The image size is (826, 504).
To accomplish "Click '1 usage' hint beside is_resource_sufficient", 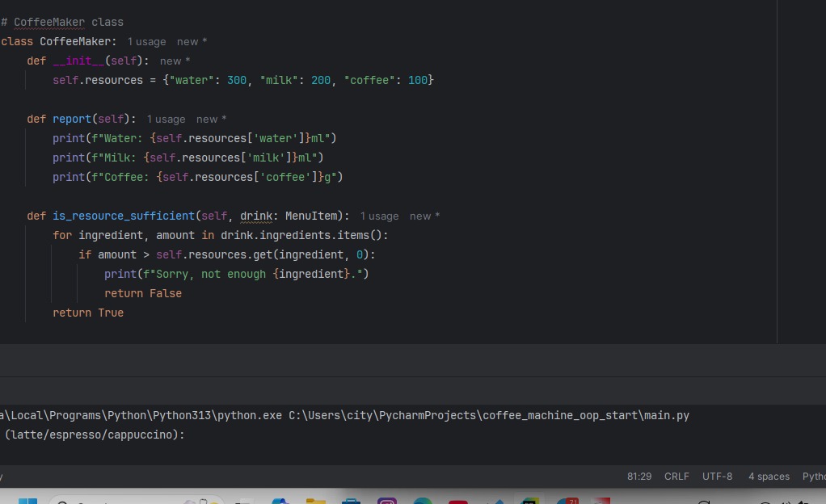I will (379, 216).
